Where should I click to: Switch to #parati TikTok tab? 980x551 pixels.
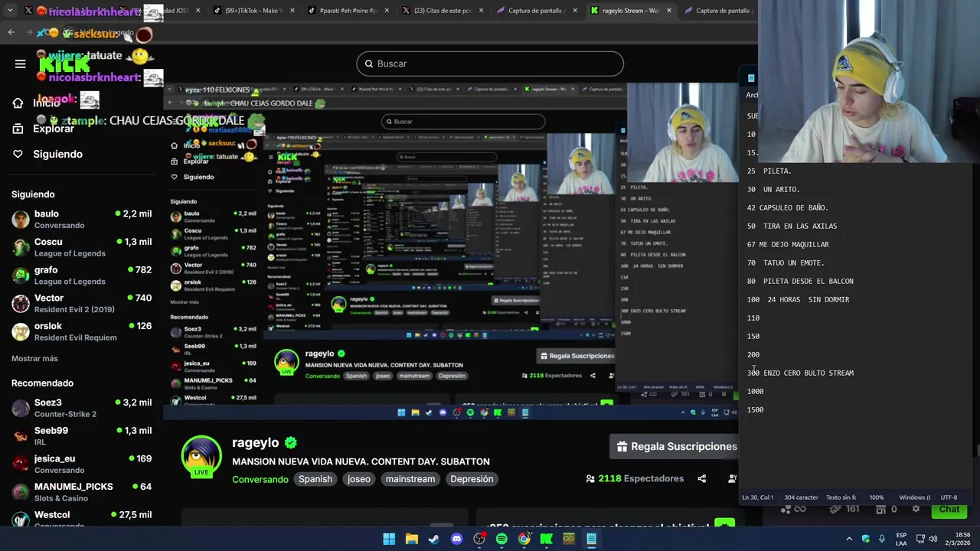(347, 11)
